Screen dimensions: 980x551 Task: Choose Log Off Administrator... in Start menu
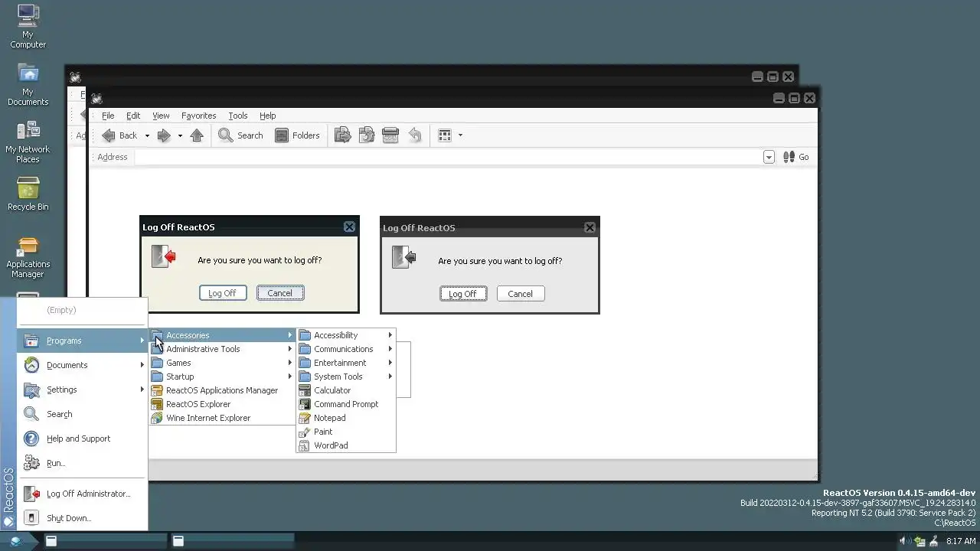[x=83, y=494]
